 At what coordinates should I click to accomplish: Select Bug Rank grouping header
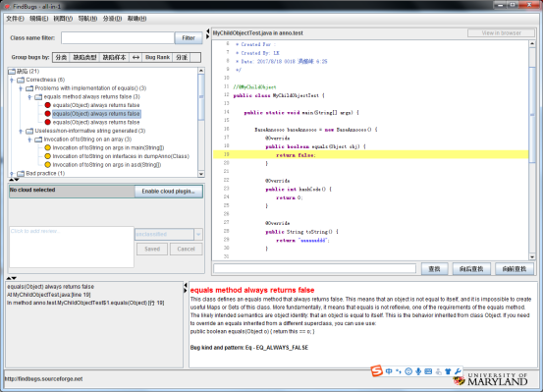pyautogui.click(x=157, y=57)
